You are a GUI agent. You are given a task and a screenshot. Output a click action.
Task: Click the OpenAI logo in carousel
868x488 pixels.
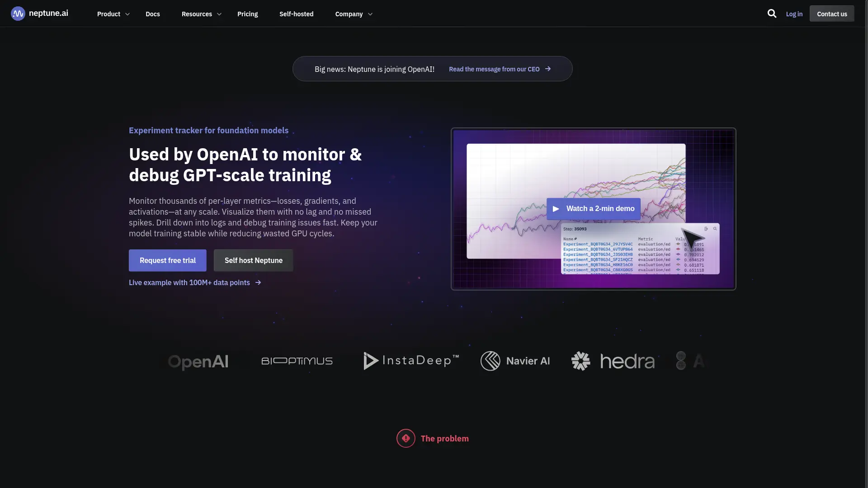(x=198, y=361)
